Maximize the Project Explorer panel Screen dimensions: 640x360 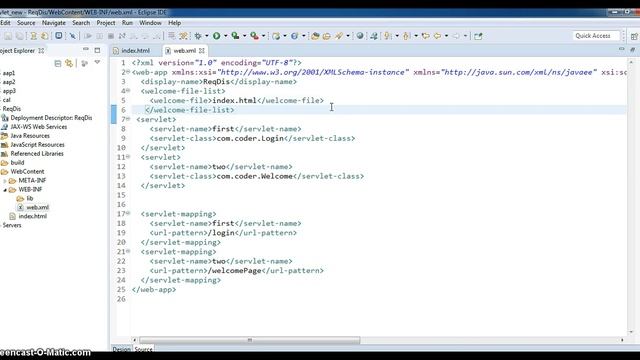pos(97,50)
